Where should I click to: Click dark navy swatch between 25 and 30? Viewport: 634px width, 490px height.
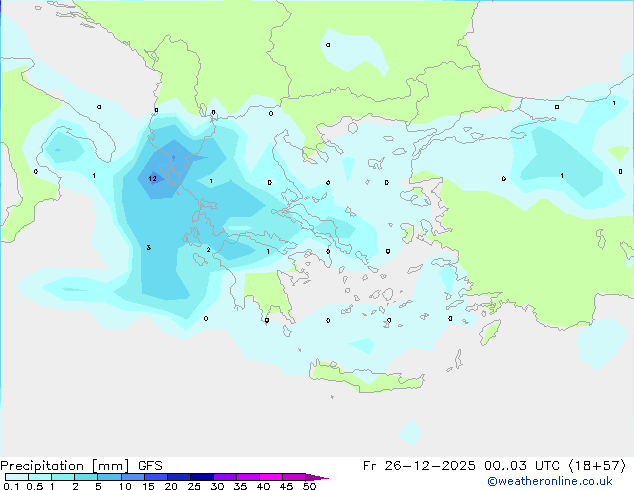click(202, 477)
